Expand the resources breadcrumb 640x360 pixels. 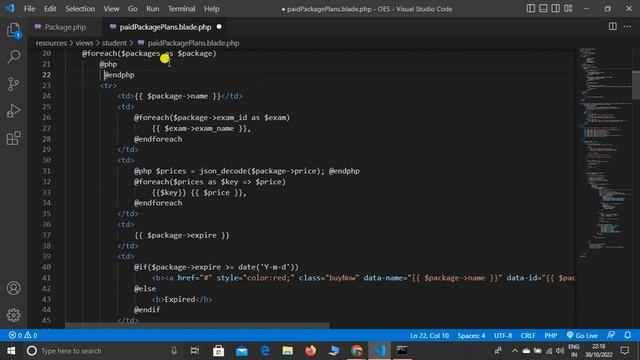[51, 43]
